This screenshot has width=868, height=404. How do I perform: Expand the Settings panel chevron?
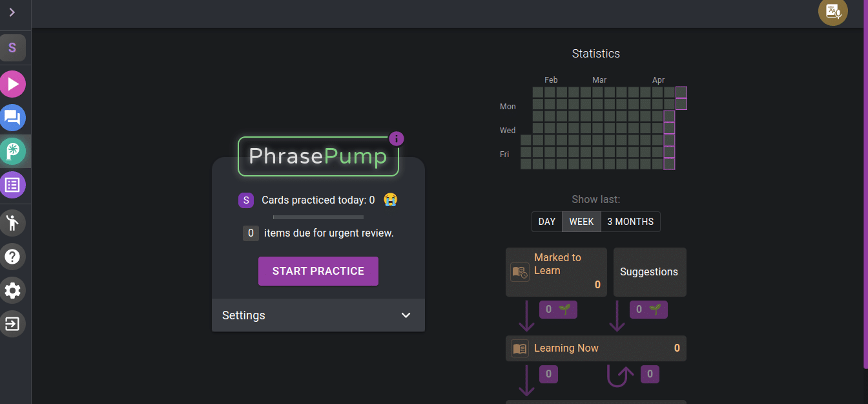[406, 315]
